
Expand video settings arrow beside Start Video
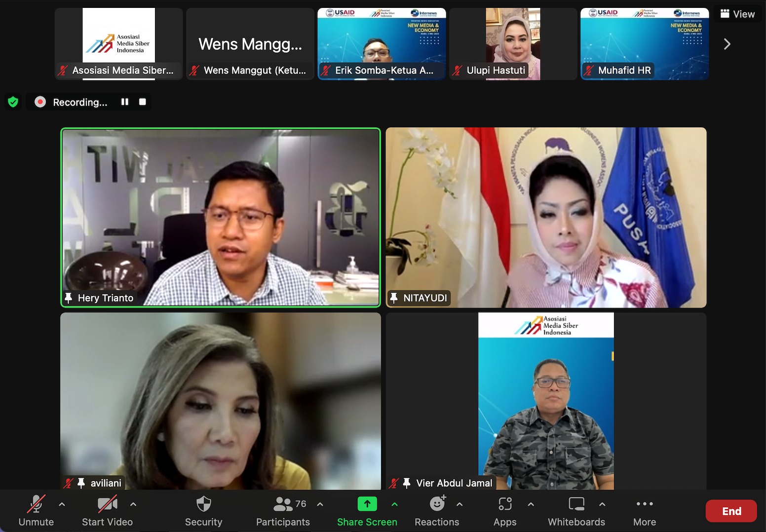tap(133, 504)
